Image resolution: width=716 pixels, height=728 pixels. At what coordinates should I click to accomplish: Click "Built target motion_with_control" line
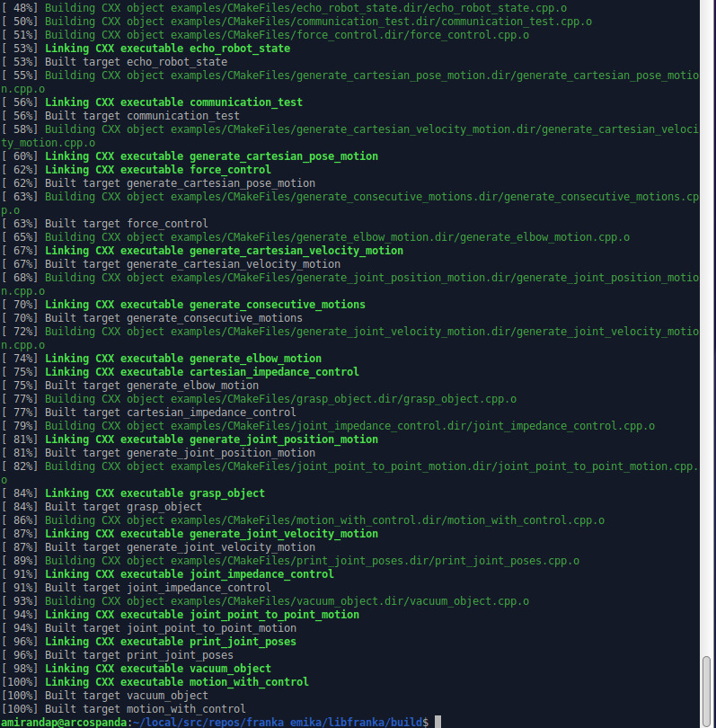[x=145, y=709]
